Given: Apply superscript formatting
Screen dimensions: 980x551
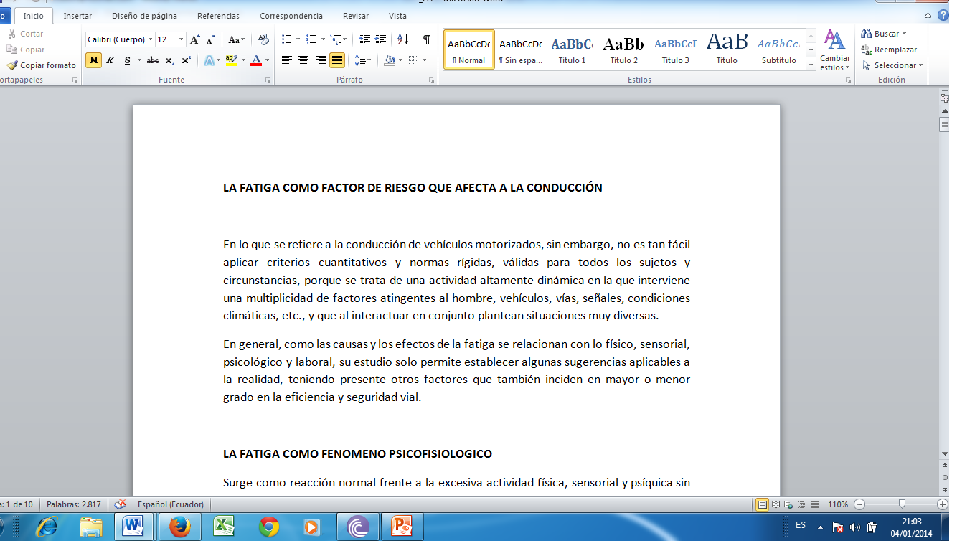Looking at the screenshot, I should [186, 60].
